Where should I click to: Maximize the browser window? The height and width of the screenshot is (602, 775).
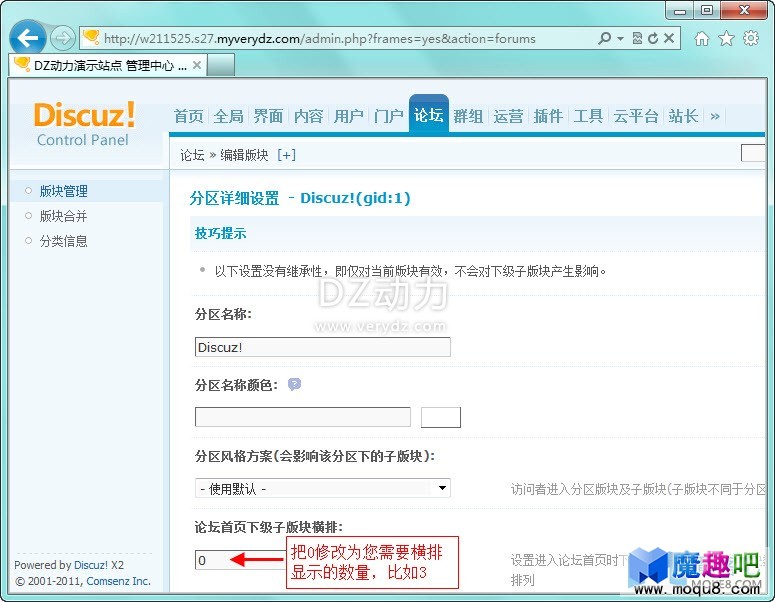(707, 10)
